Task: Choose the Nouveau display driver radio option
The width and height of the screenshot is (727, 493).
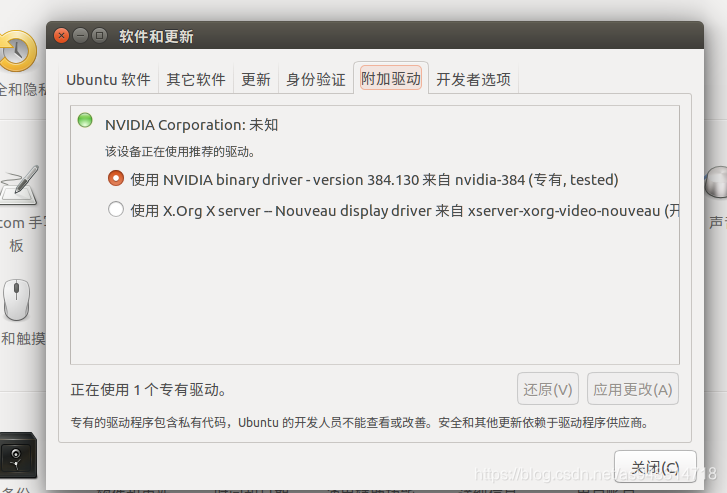Action: [x=116, y=210]
